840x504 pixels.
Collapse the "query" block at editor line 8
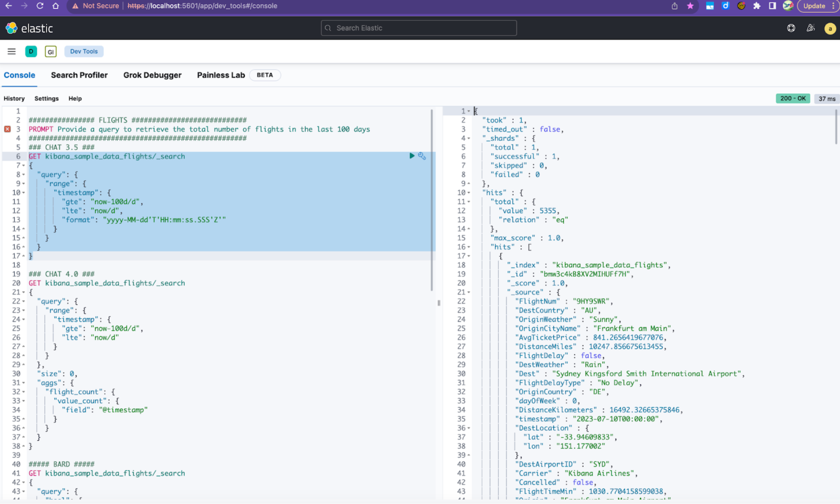pos(23,175)
